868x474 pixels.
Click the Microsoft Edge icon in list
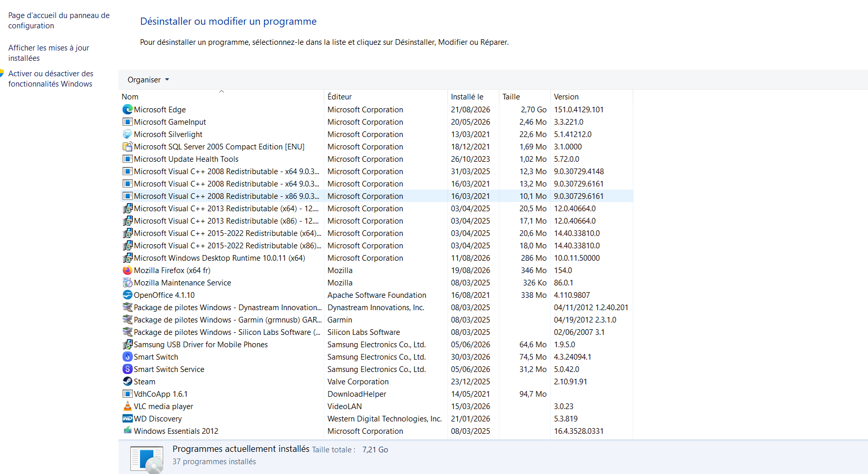tap(128, 109)
